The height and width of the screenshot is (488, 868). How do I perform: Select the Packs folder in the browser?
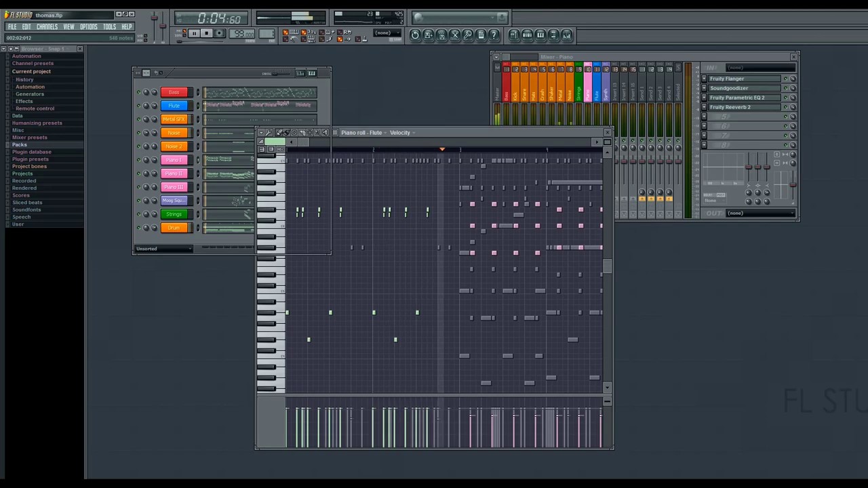20,145
